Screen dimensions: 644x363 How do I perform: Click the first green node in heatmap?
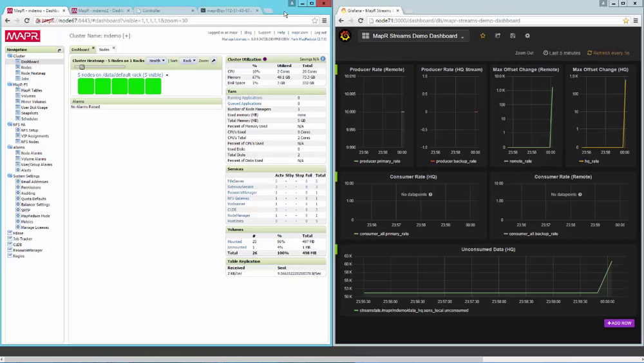point(86,86)
